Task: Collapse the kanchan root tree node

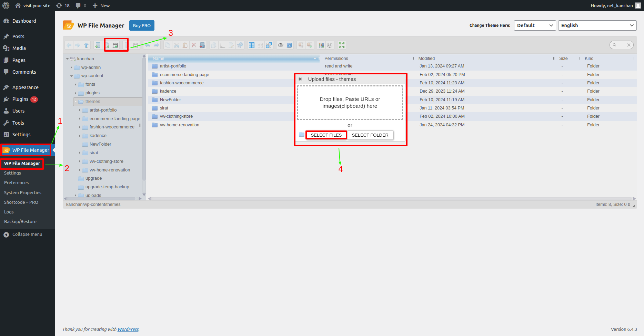Action: pyautogui.click(x=68, y=59)
